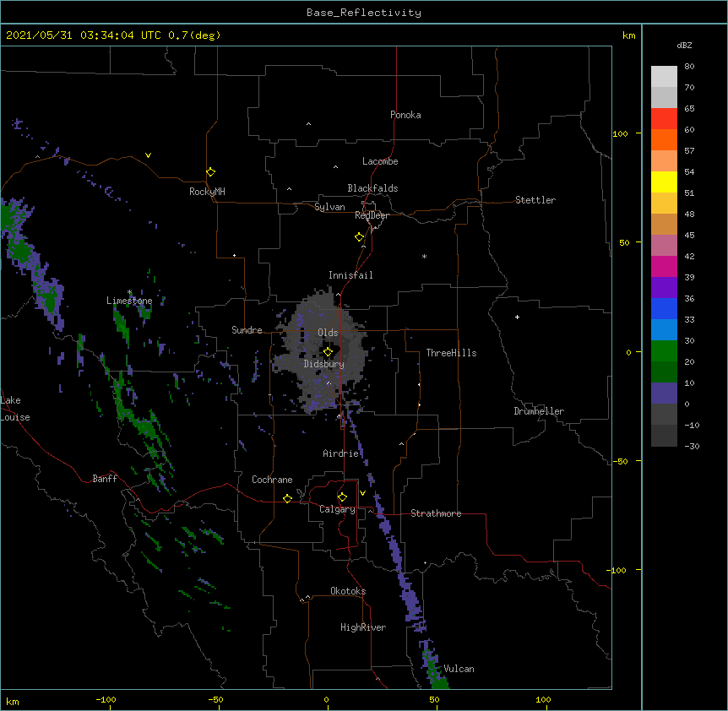Click the green 30 dBZ legend swatch

pos(664,351)
